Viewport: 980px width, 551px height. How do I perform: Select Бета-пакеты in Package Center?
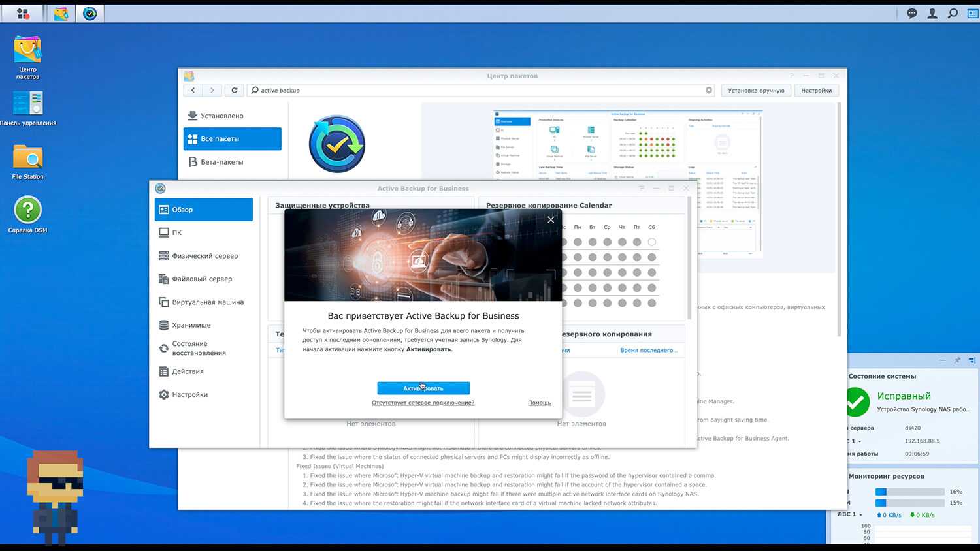click(221, 162)
